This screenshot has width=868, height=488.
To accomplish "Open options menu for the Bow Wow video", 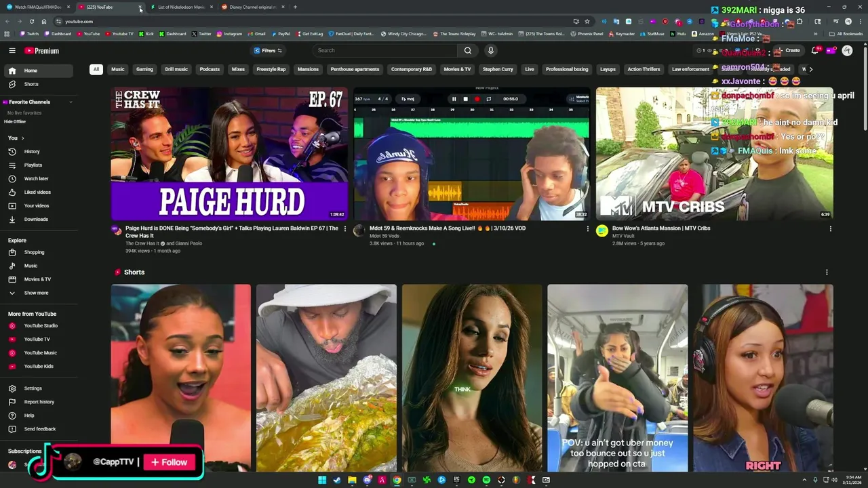I will point(830,229).
